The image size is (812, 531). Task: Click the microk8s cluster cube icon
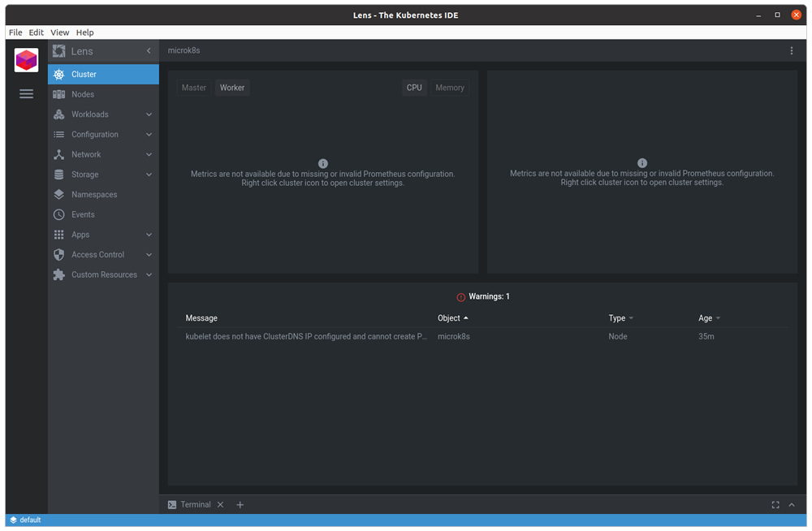click(x=27, y=60)
